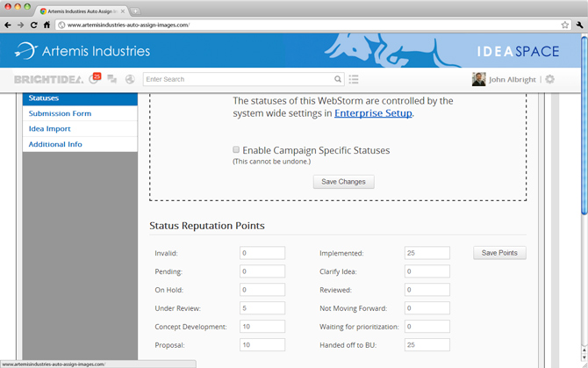Viewport: 588px width, 368px height.
Task: Click the browser address bar
Action: pyautogui.click(x=313, y=25)
